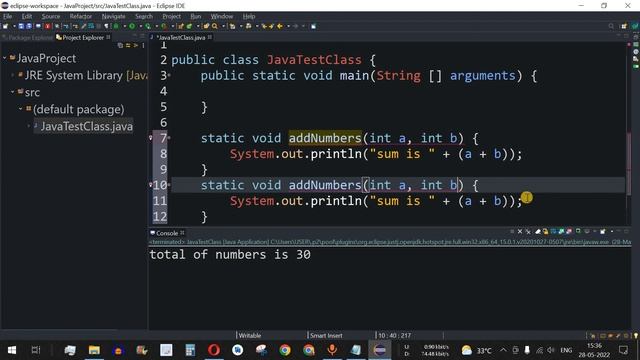
Task: Expand the JavaTestClass.java tree node
Action: pos(29,126)
